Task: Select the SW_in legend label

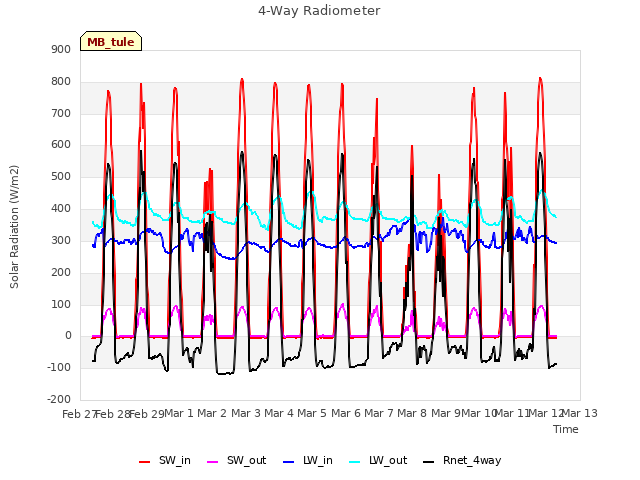Action: tap(175, 461)
